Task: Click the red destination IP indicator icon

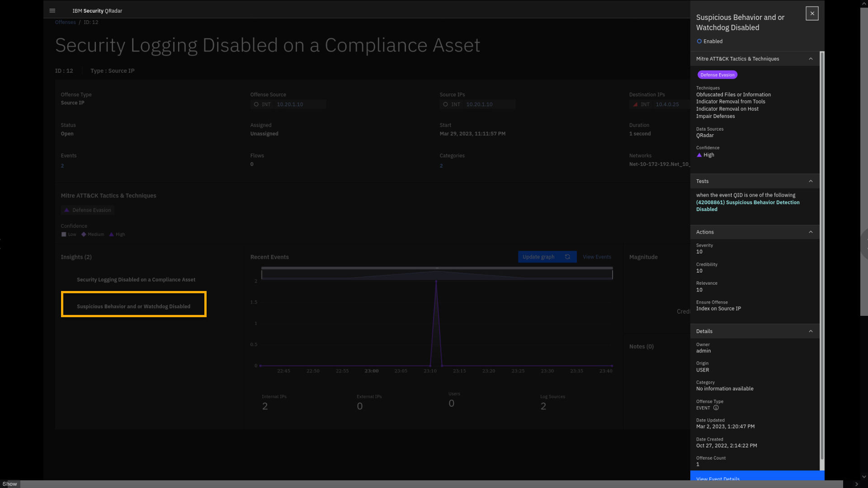Action: (x=635, y=104)
